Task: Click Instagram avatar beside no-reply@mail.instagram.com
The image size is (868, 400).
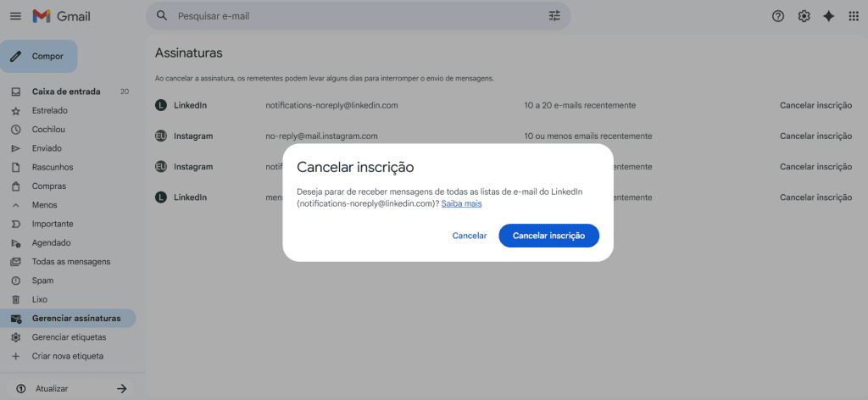Action: pyautogui.click(x=160, y=136)
